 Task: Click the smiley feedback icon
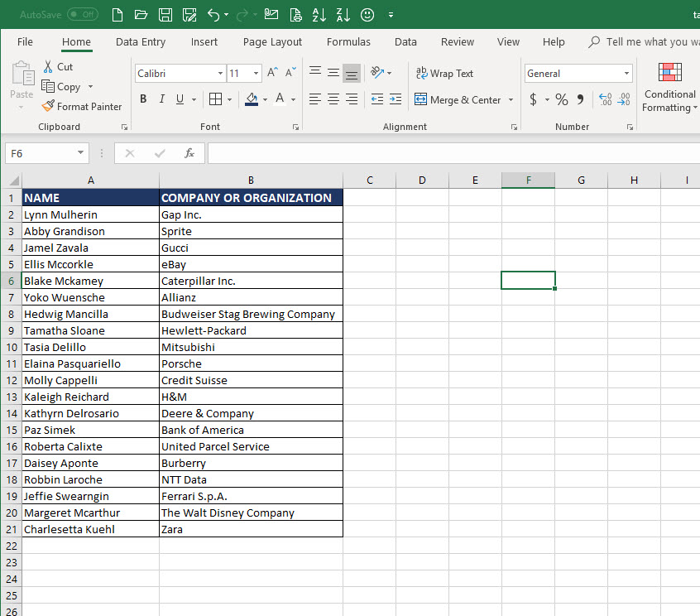(x=367, y=15)
